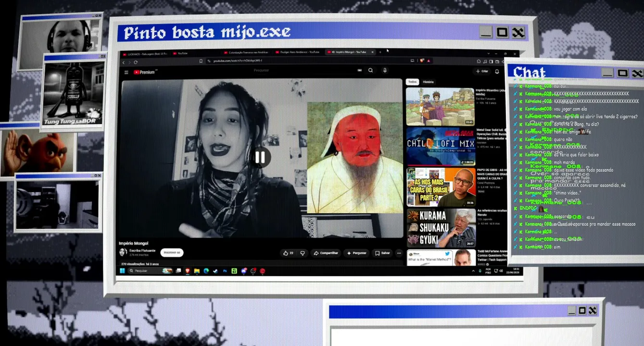Open the Escriba Flutuante channel avatar
Image resolution: width=644 pixels, height=346 pixels.
point(123,252)
